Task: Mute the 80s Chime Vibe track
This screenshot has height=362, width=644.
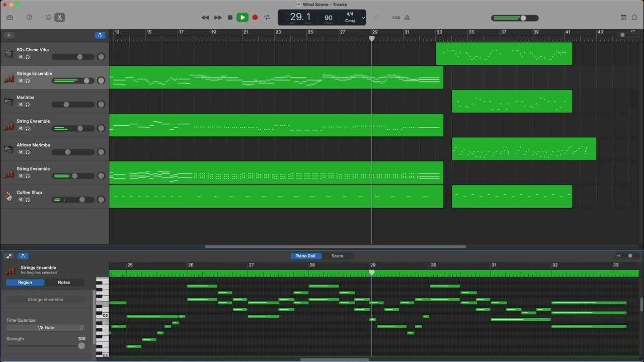Action: coord(21,57)
